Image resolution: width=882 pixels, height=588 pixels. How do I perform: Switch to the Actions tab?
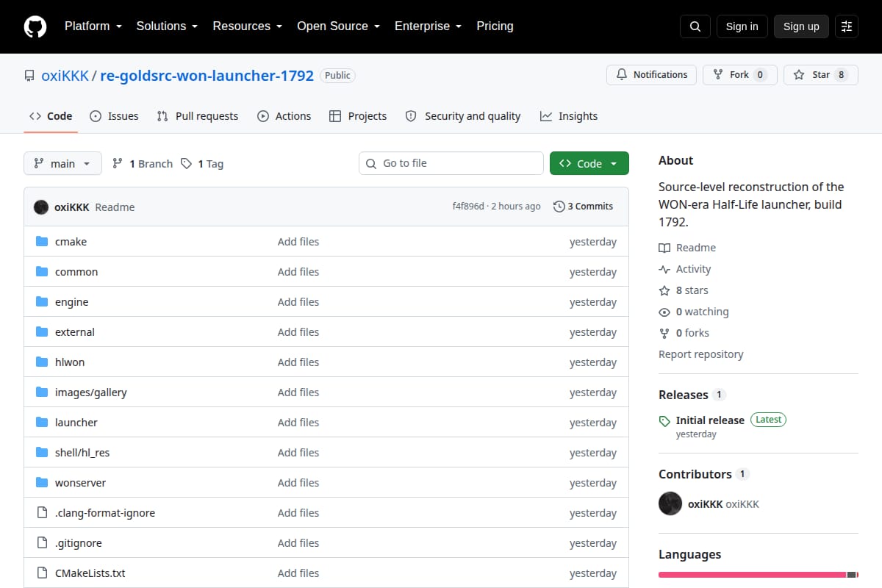[284, 116]
